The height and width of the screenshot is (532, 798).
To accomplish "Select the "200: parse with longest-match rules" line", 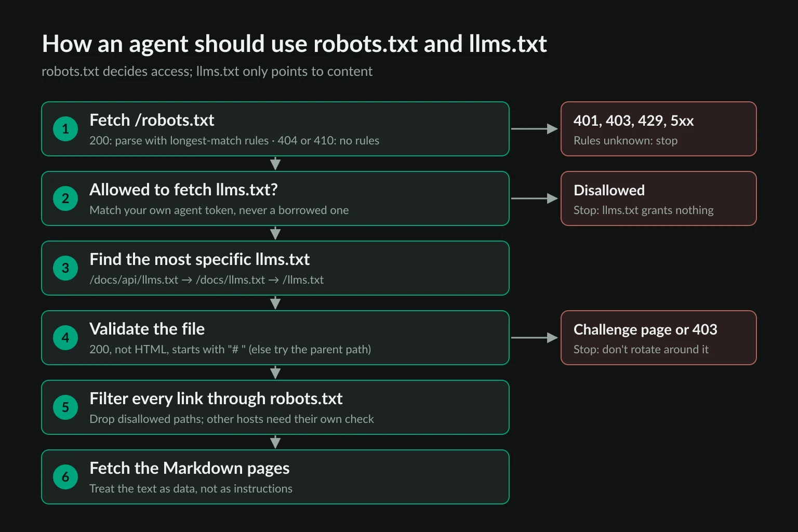I will pyautogui.click(x=234, y=140).
